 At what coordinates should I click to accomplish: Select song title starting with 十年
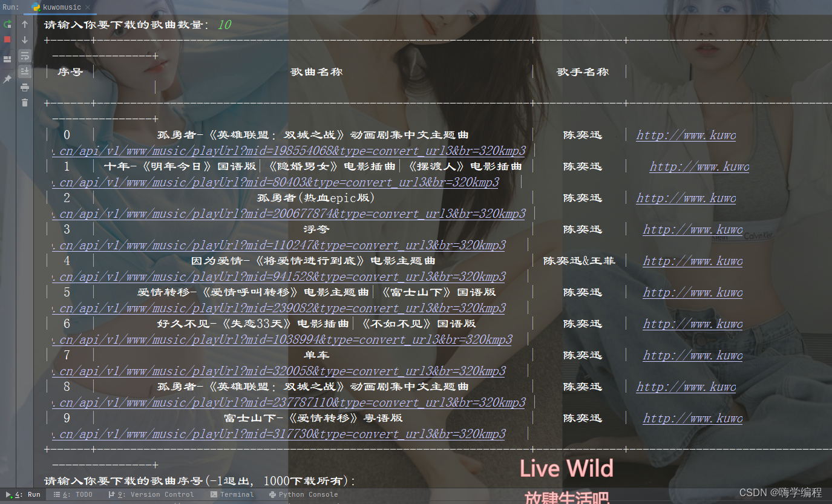tap(313, 166)
